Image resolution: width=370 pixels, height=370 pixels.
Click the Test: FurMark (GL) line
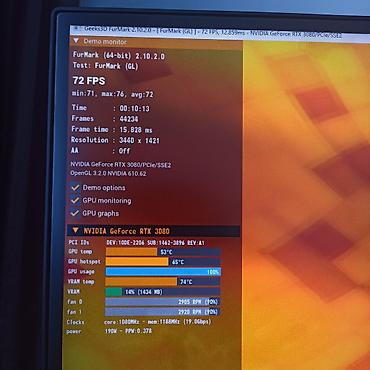click(105, 66)
